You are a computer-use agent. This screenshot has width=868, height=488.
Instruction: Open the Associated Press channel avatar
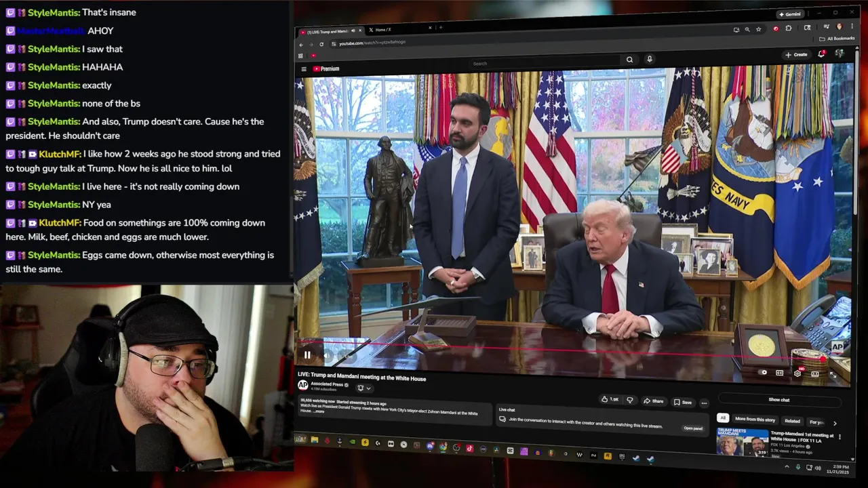302,385
